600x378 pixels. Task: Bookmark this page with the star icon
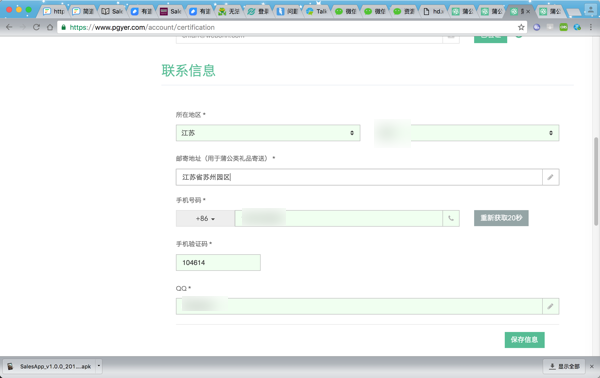521,27
